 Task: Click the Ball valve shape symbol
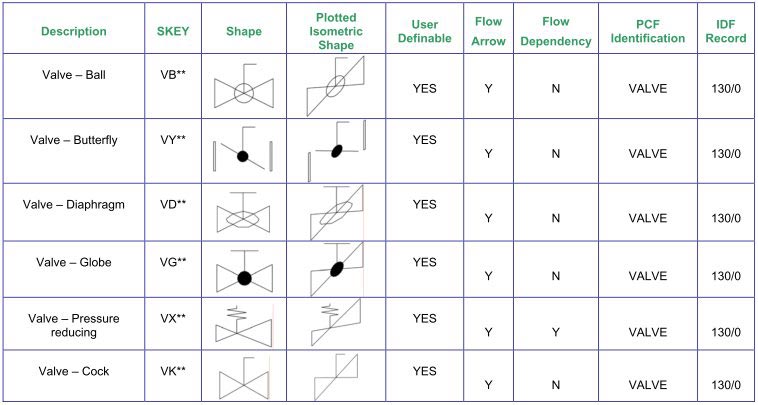243,90
